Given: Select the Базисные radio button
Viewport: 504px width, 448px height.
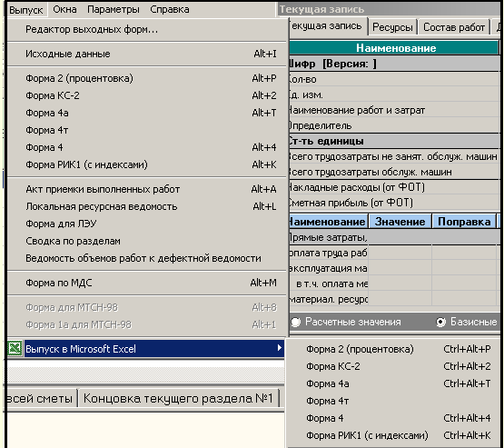Looking at the screenshot, I should 441,322.
